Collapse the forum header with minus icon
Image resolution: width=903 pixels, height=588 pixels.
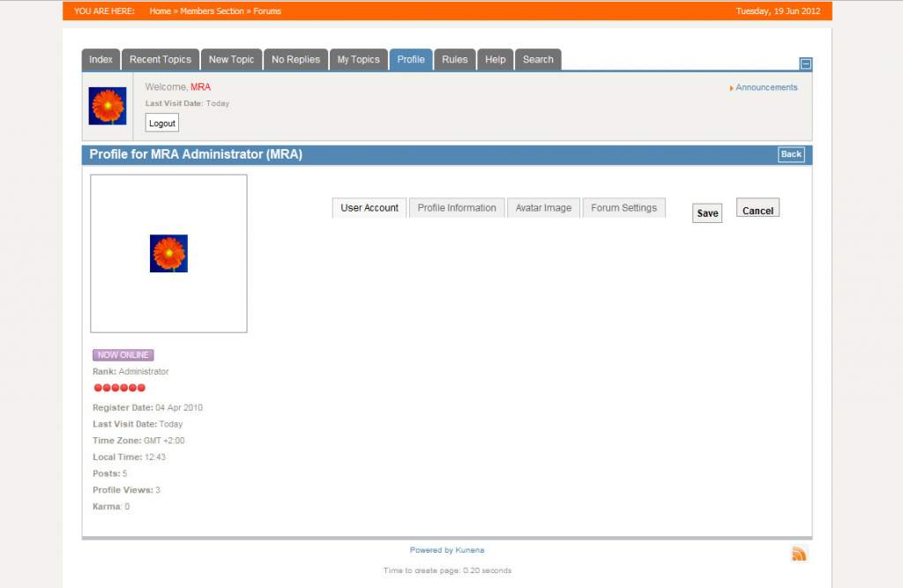coord(806,64)
